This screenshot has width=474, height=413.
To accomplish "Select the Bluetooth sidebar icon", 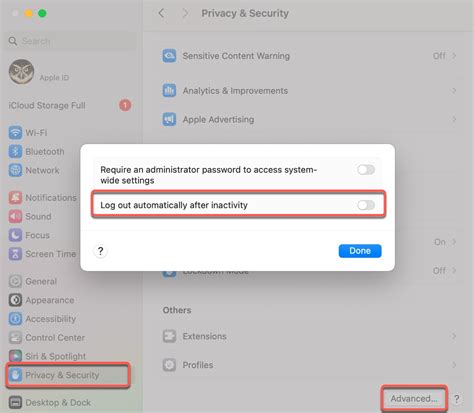I will coord(15,151).
